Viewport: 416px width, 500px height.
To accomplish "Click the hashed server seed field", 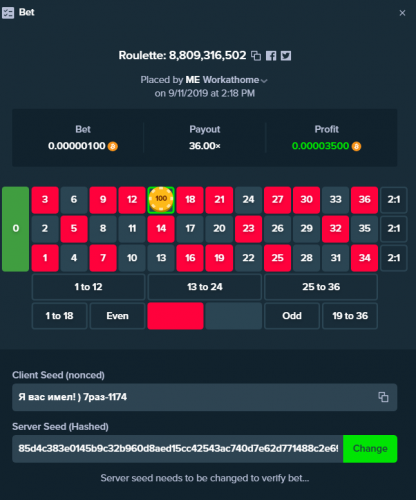I will (x=178, y=449).
